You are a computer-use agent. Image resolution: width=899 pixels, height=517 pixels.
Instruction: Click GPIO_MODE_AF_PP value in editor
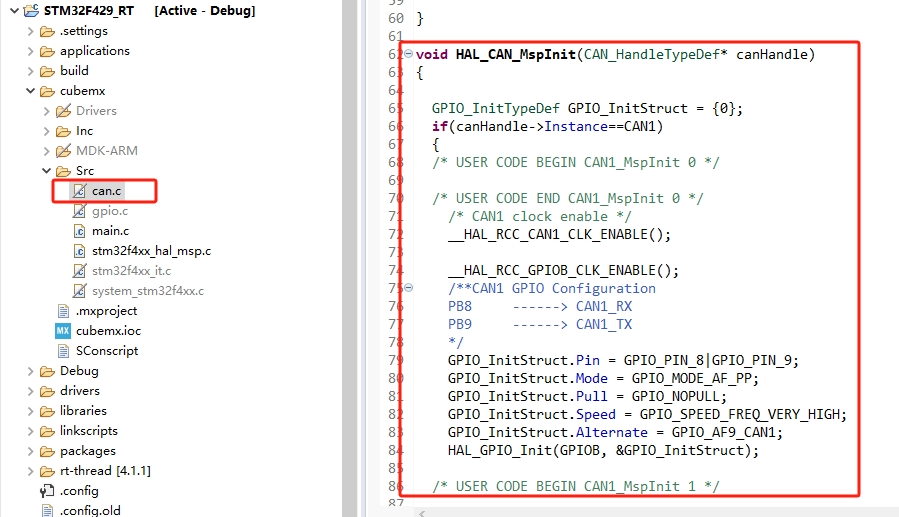(691, 378)
